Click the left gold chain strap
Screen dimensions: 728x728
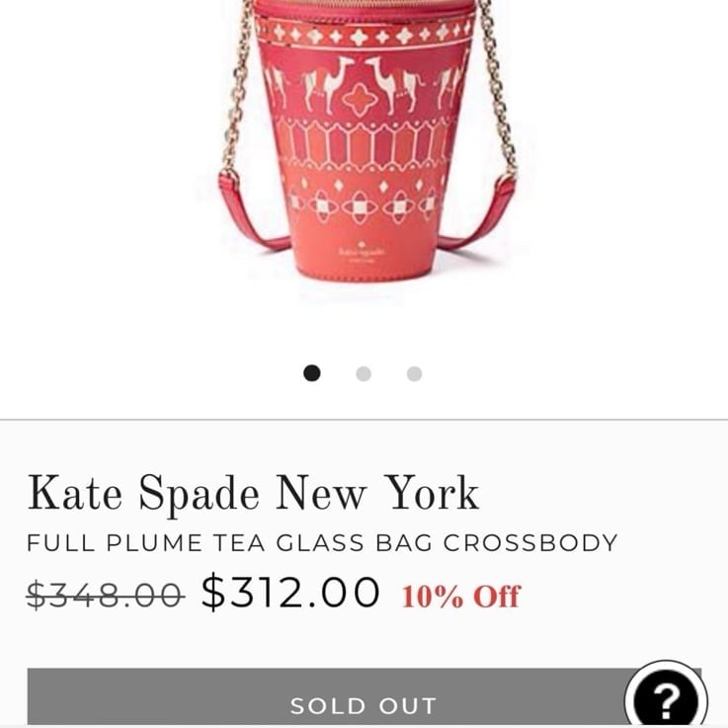pos(237,88)
